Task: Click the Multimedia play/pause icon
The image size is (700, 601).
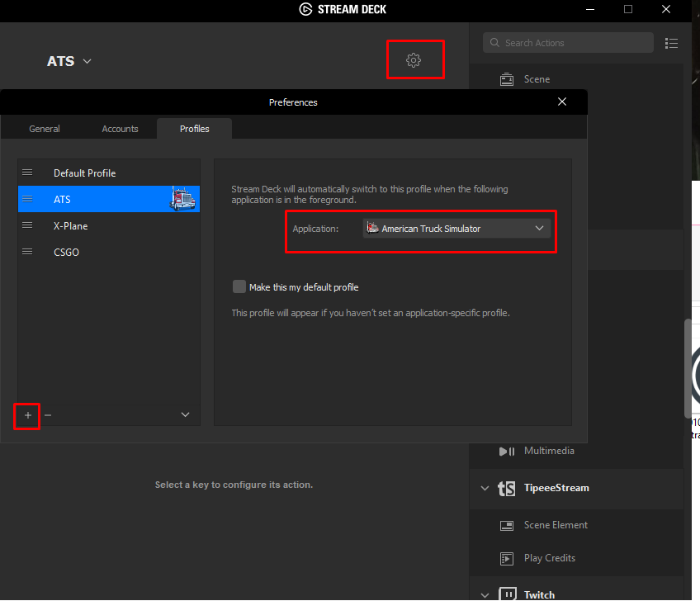Action: coord(507,452)
